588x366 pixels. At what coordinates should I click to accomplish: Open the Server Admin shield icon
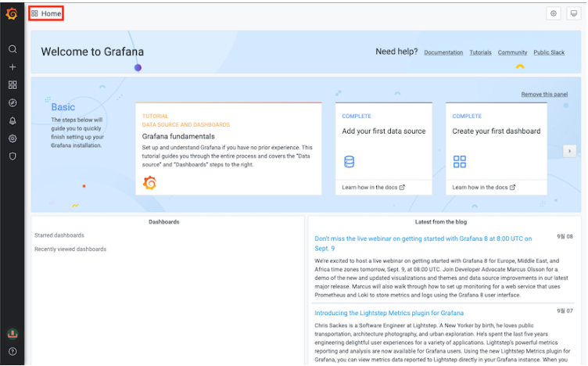point(13,156)
